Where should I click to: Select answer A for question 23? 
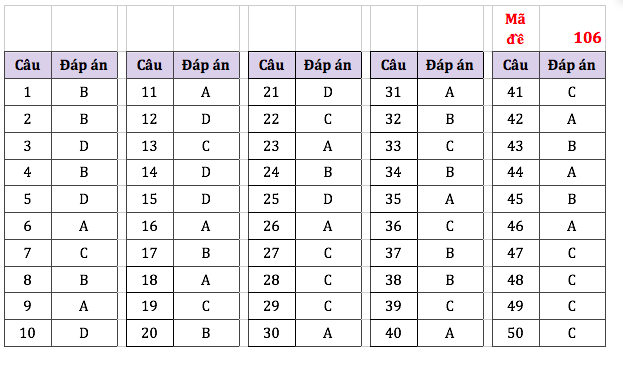click(328, 146)
